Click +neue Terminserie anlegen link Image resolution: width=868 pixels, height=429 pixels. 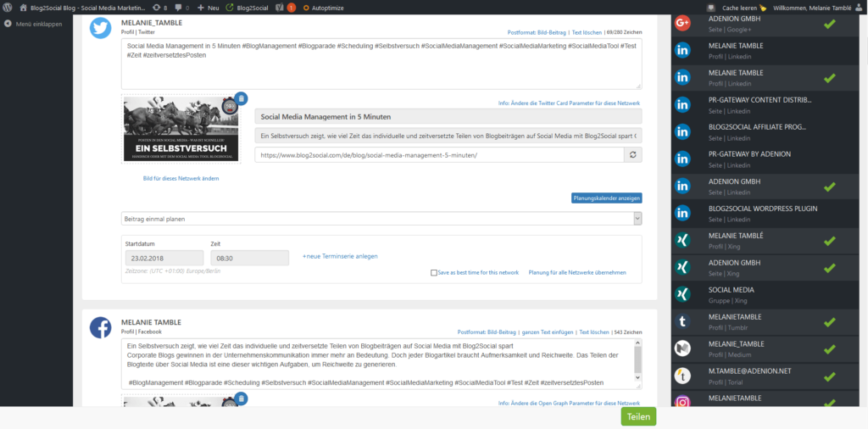pos(340,256)
